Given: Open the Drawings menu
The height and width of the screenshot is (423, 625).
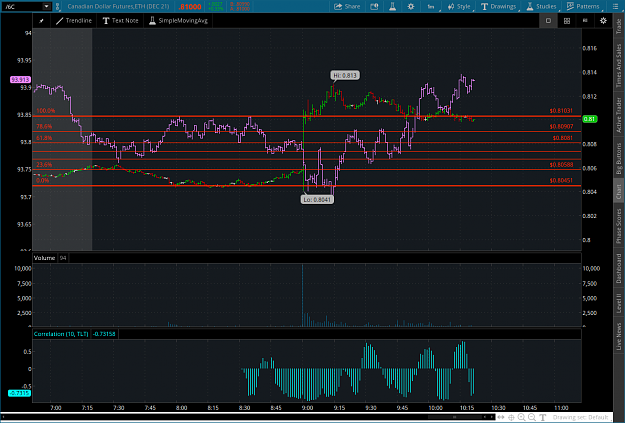Looking at the screenshot, I should (x=498, y=6).
